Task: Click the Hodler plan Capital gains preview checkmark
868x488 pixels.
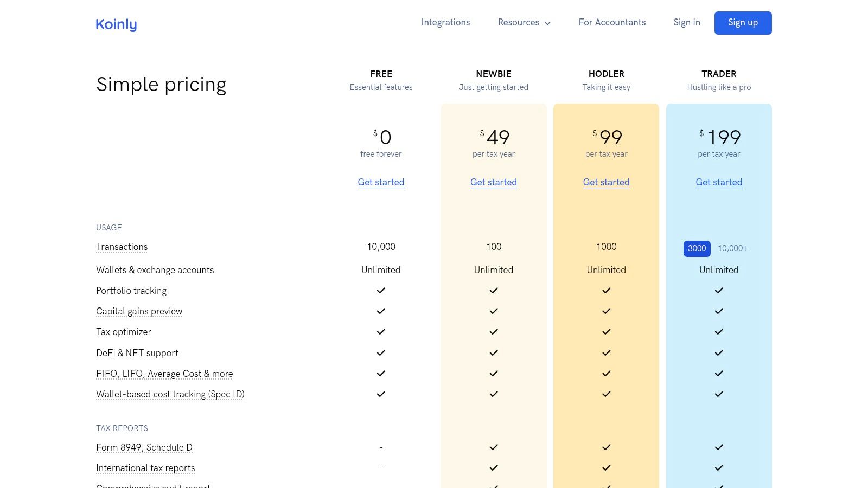Action: tap(607, 311)
